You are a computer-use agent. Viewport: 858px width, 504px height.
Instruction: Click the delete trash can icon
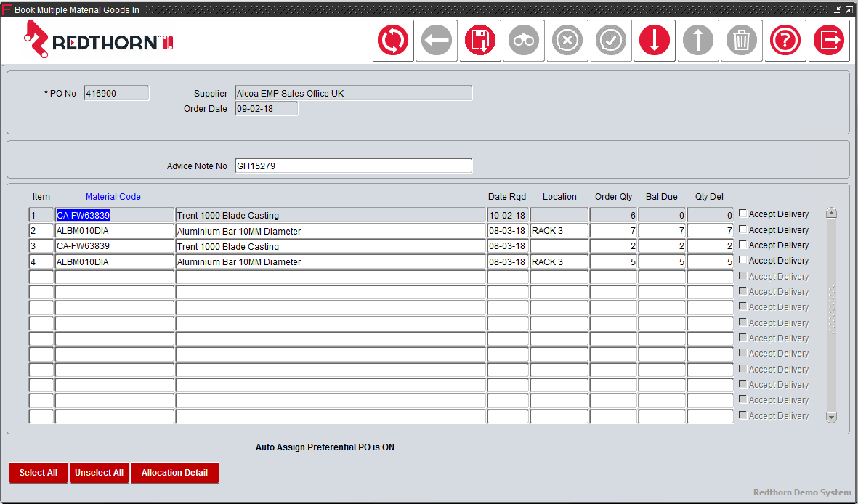point(741,40)
